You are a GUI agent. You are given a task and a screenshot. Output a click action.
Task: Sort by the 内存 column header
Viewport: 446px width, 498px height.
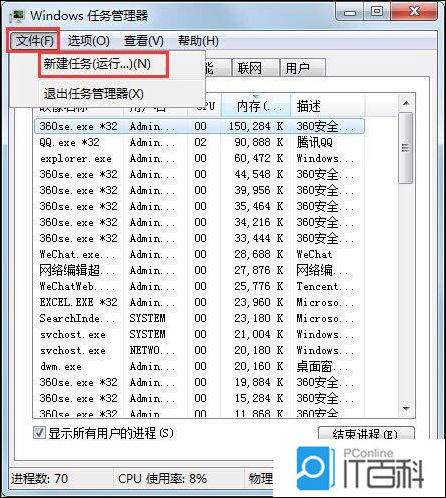(x=256, y=106)
